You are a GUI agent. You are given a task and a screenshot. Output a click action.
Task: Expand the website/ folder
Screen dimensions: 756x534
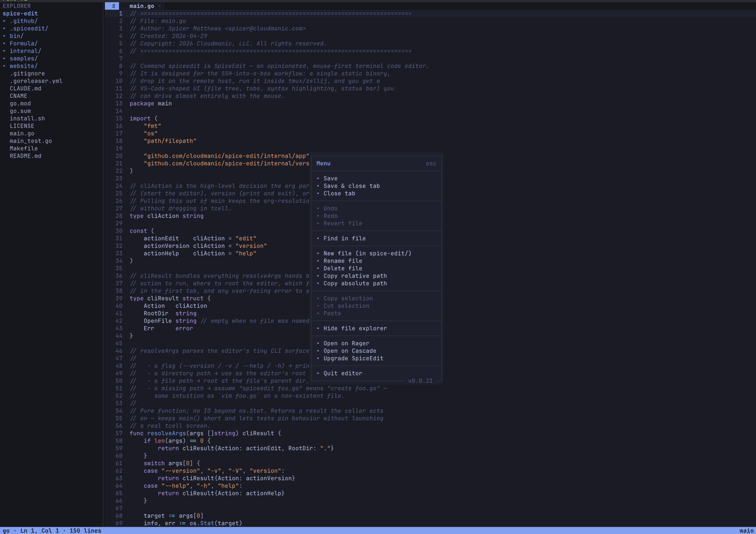click(x=23, y=66)
